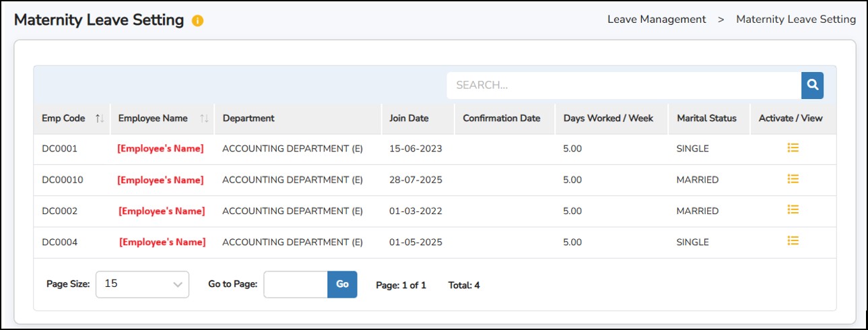Click Maternity Leave Setting breadcrumb item
868x330 pixels.
[795, 20]
